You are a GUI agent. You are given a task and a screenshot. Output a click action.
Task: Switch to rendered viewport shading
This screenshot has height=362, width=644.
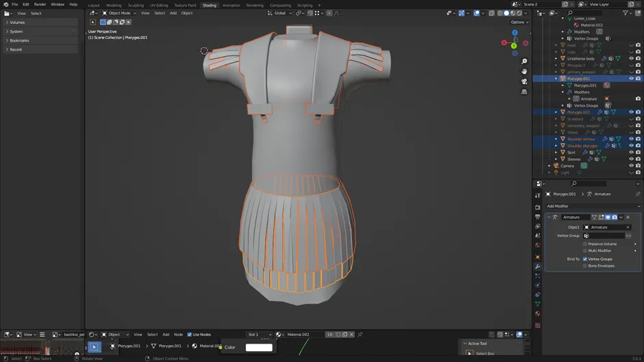(519, 13)
